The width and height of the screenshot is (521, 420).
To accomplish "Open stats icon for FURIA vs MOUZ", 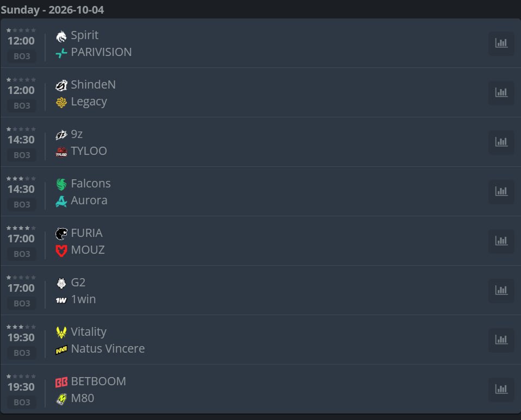I will coord(501,241).
